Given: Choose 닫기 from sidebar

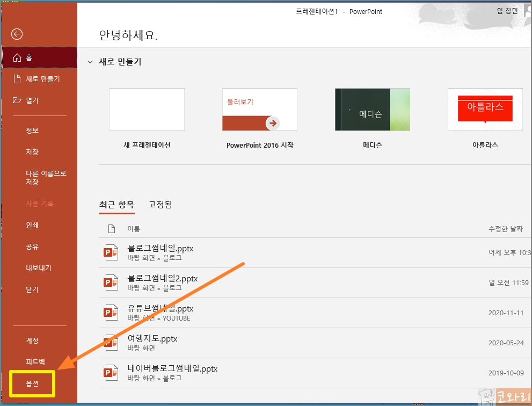Looking at the screenshot, I should coord(39,289).
